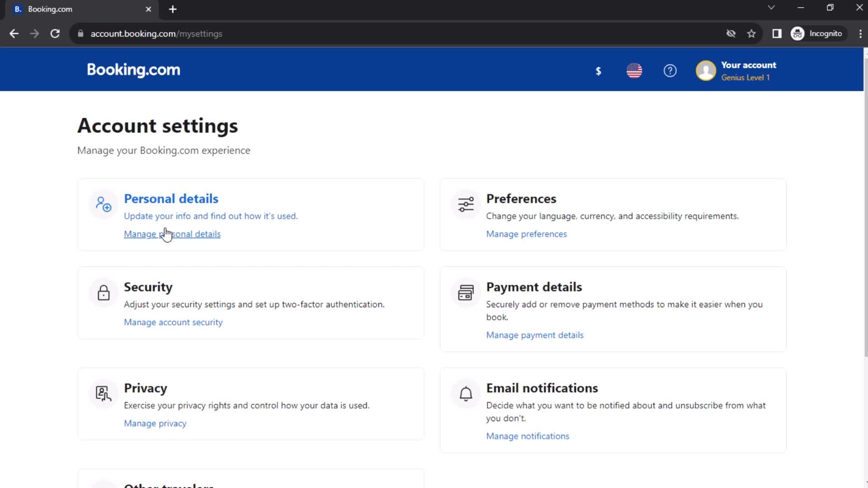Click the Payment details card icon
The image size is (868, 488).
pyautogui.click(x=466, y=293)
